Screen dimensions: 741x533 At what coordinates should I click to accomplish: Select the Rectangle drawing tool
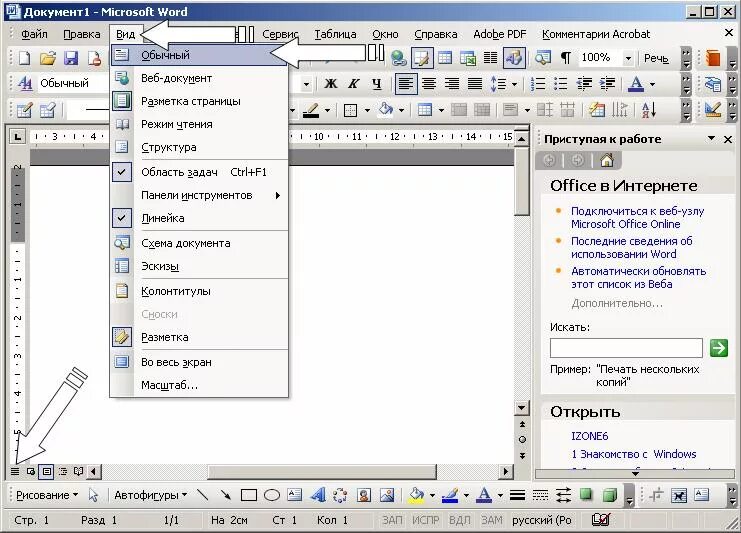(249, 495)
